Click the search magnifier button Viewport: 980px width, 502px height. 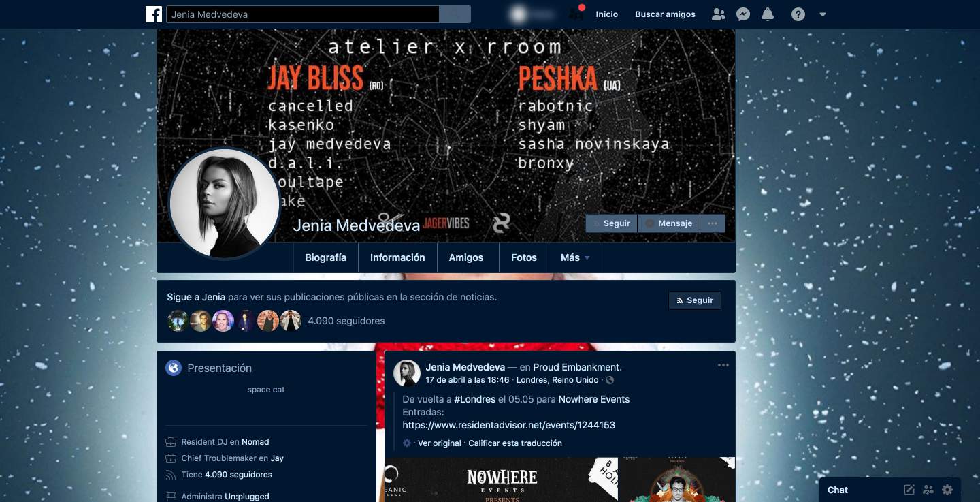tap(455, 14)
